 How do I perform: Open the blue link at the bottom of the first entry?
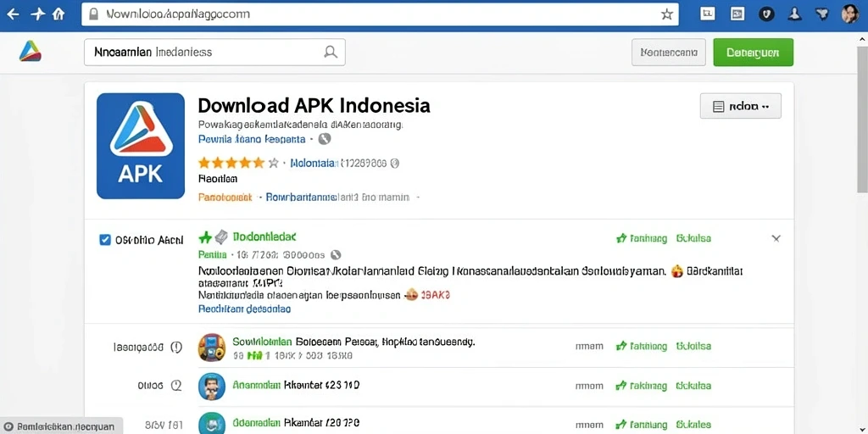point(244,309)
